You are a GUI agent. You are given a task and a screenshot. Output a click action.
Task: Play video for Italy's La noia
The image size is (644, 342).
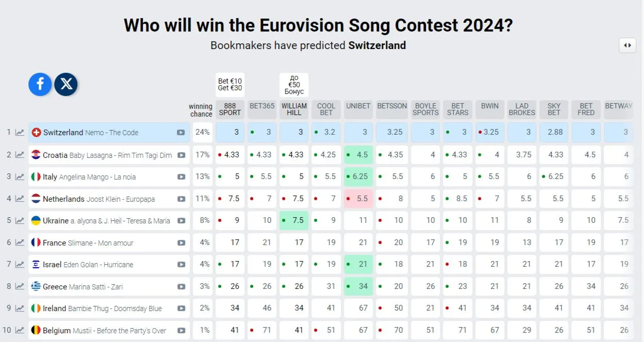(181, 177)
